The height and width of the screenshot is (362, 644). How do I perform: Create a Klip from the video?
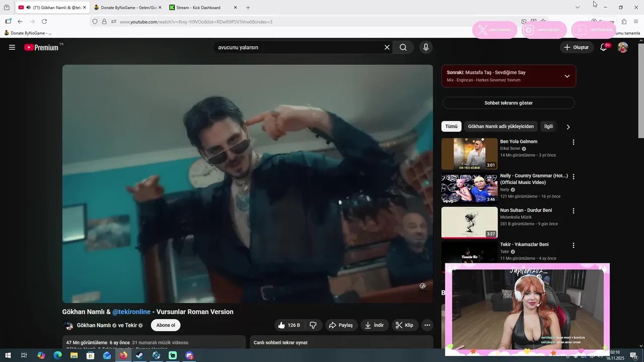tap(405, 325)
